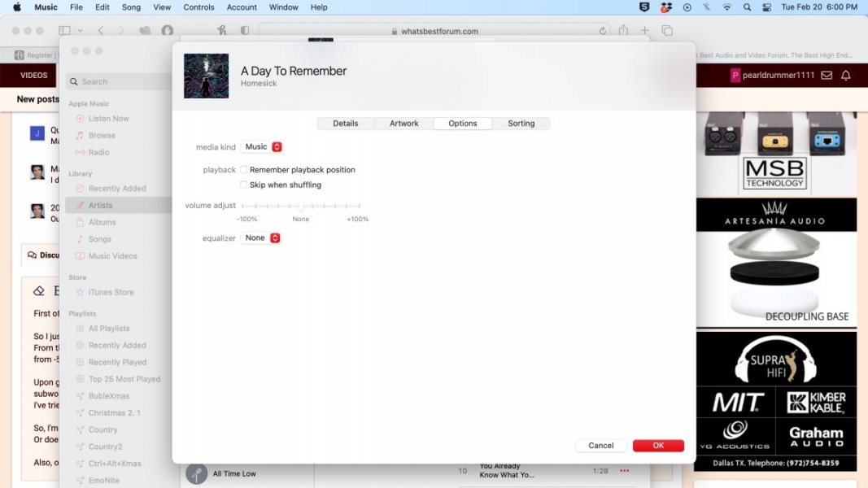Enable Remember playback position
868x488 pixels.
243,169
